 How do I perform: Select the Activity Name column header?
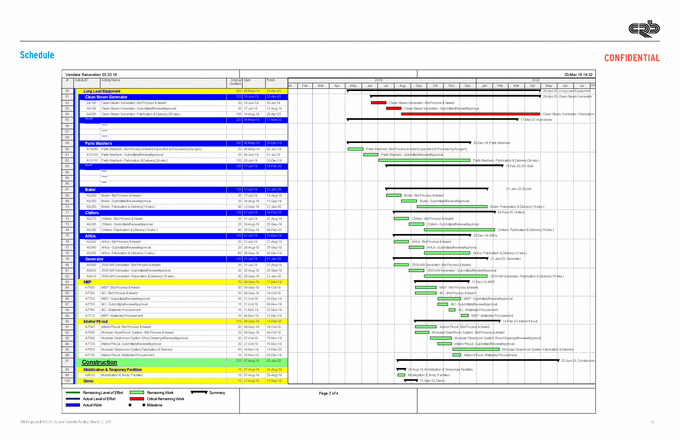(163, 83)
